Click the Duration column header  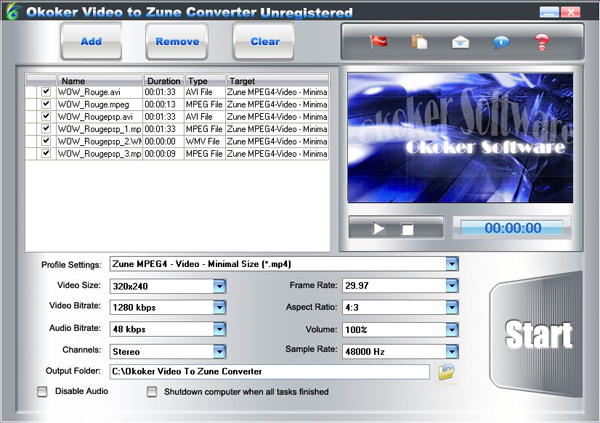[x=164, y=81]
